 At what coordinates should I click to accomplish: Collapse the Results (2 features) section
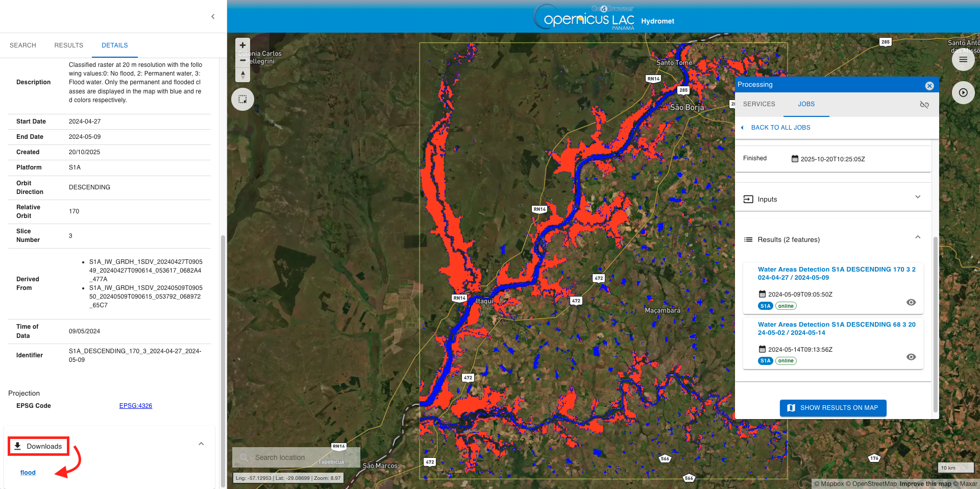(917, 237)
